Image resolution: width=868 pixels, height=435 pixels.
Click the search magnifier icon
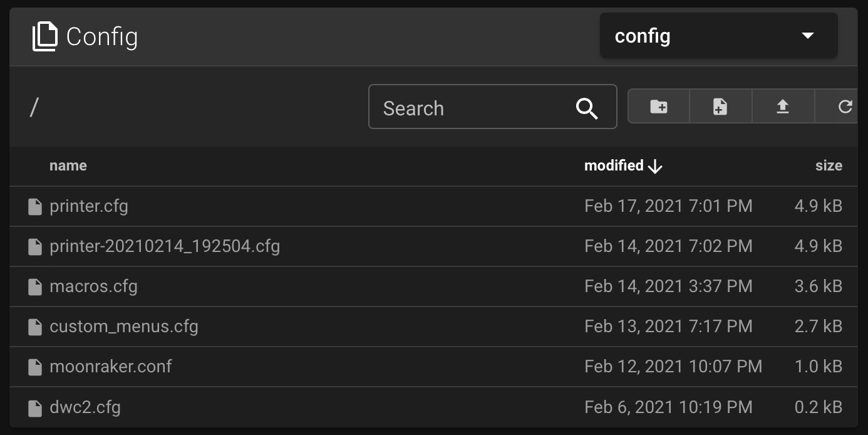pos(586,108)
